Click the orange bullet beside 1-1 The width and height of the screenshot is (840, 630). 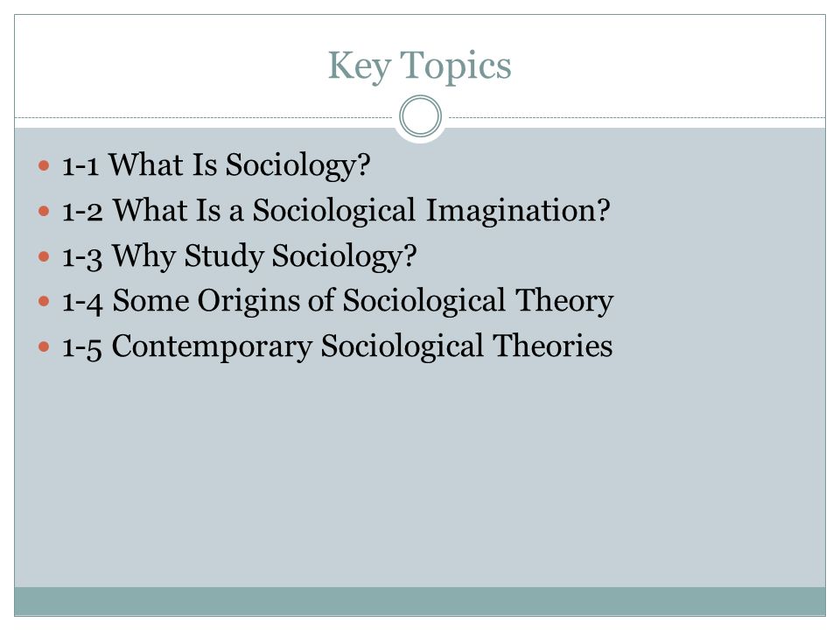44,165
